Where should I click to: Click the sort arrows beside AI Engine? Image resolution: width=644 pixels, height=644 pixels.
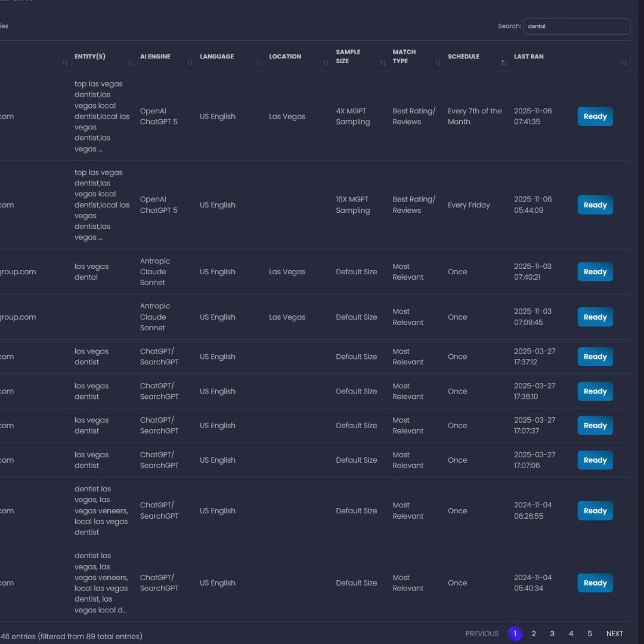pos(190,63)
